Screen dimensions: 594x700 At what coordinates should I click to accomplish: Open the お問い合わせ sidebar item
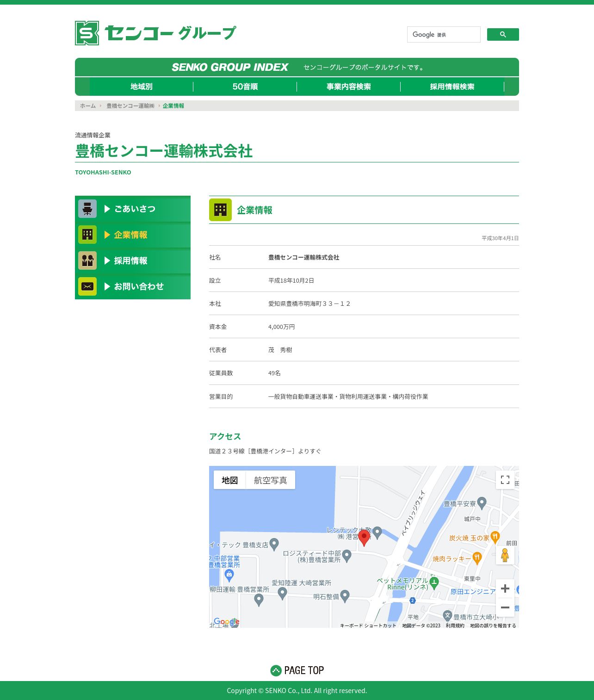(133, 286)
